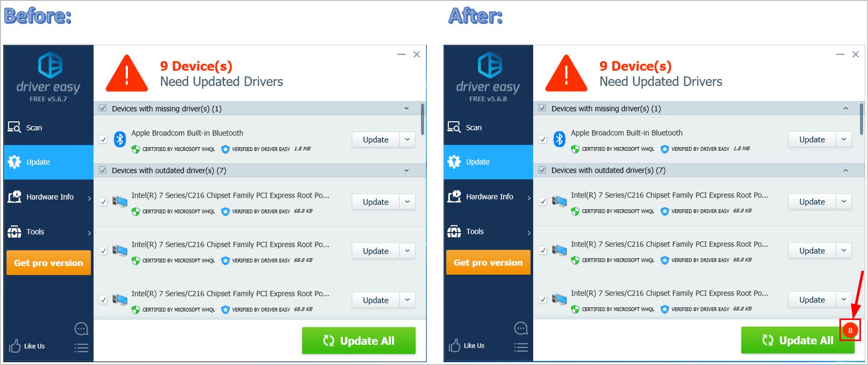Click Microsoft WHQL shield on Bluetooth row, After window
868x365 pixels.
click(x=575, y=149)
